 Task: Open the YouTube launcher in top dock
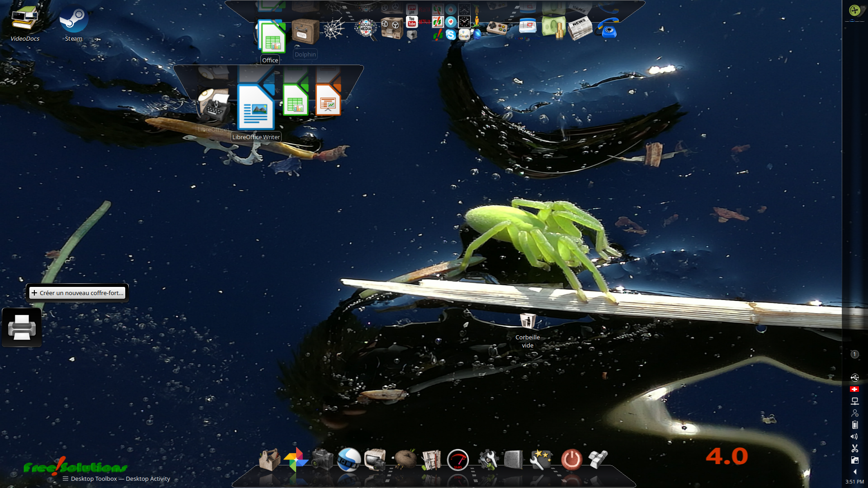411,22
